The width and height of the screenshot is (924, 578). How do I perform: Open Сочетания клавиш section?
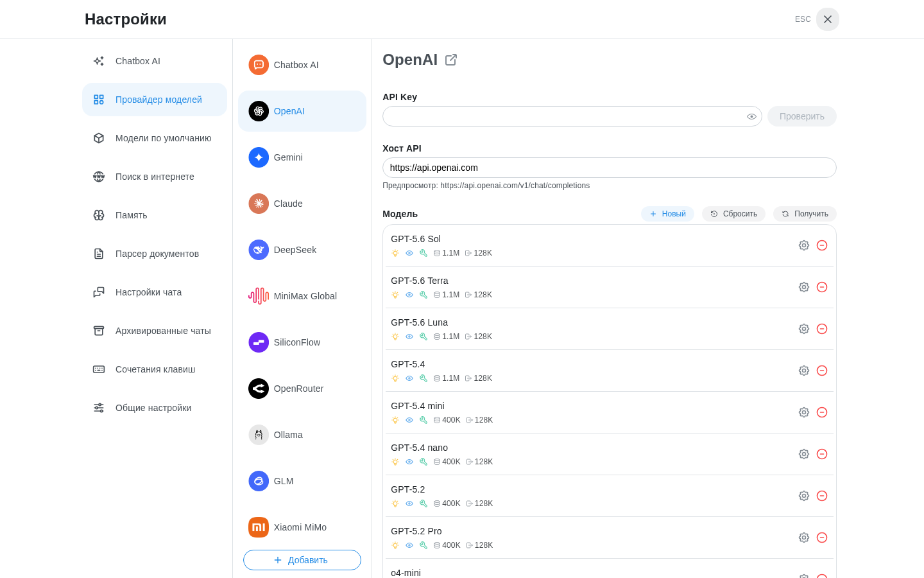point(155,369)
